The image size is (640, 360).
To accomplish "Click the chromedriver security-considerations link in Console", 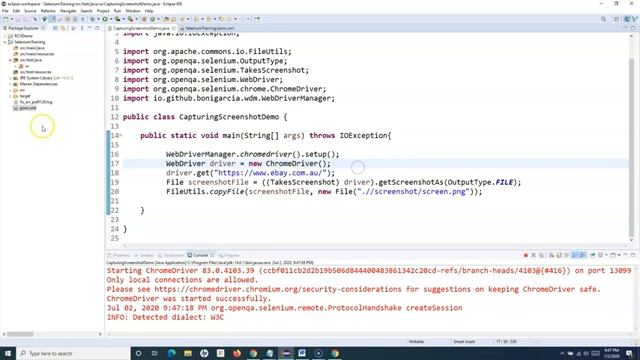I will click(278, 289).
